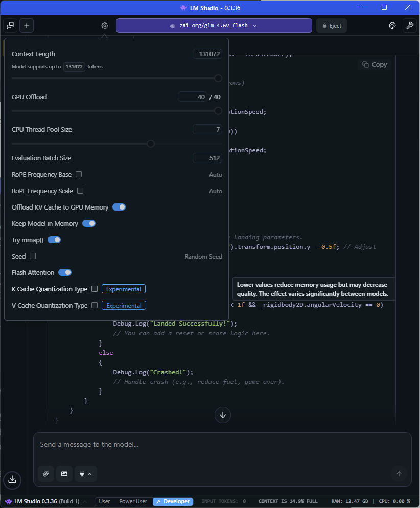Image resolution: width=420 pixels, height=508 pixels.
Task: Click the CPU Thread Pool Size slider
Action: [x=151, y=144]
